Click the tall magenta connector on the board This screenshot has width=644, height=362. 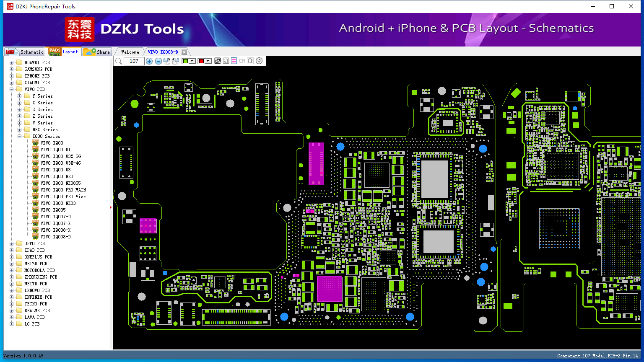[316, 163]
